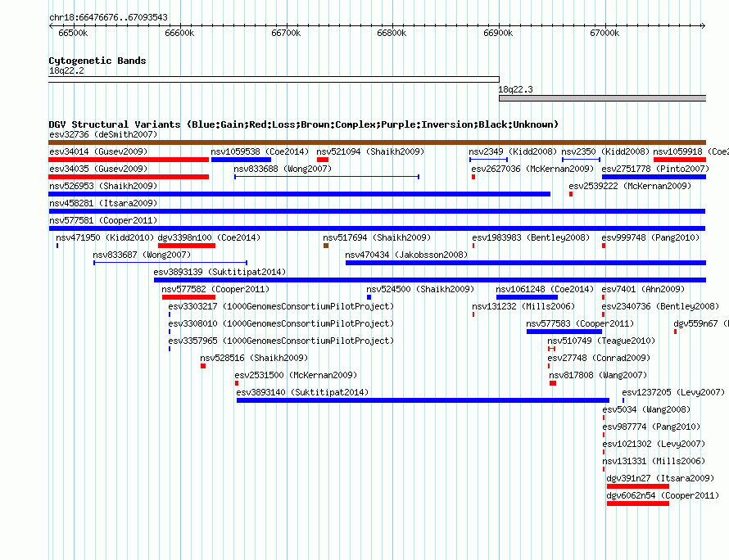The image size is (729, 560).
Task: Open esv3303217 1000 Genomes label
Action: (x=281, y=306)
